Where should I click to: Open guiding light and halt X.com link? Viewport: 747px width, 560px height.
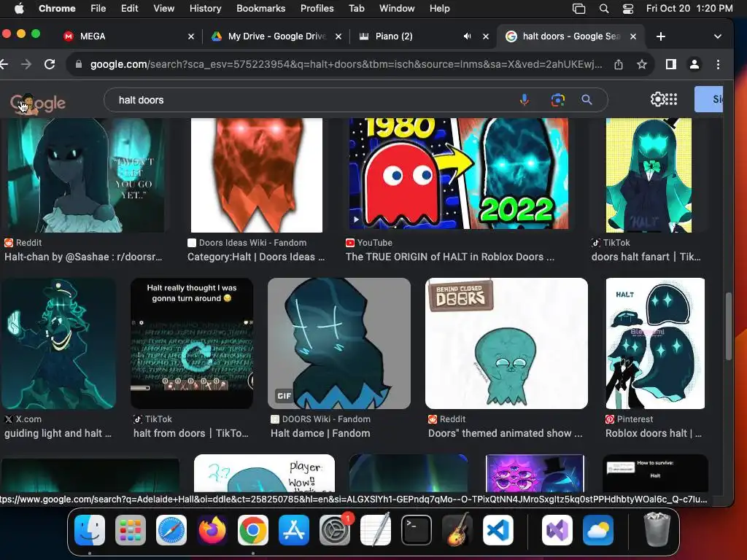(x=58, y=433)
